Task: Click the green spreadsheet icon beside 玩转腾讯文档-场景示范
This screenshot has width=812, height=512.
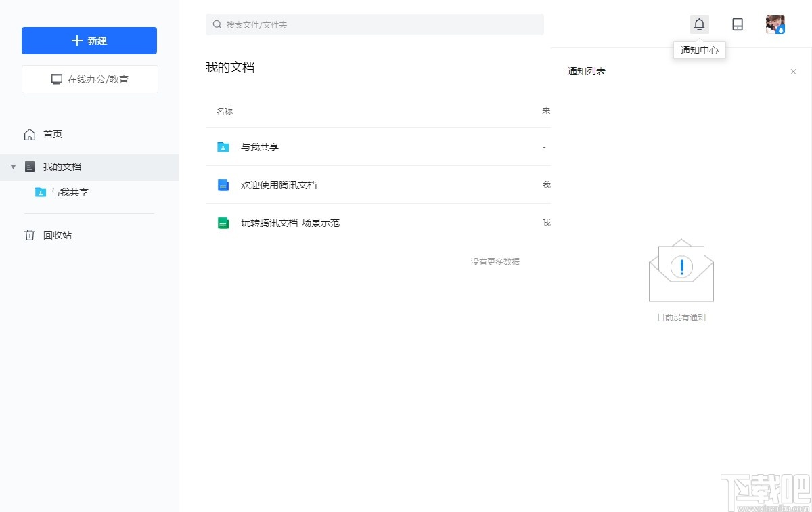Action: (x=223, y=222)
